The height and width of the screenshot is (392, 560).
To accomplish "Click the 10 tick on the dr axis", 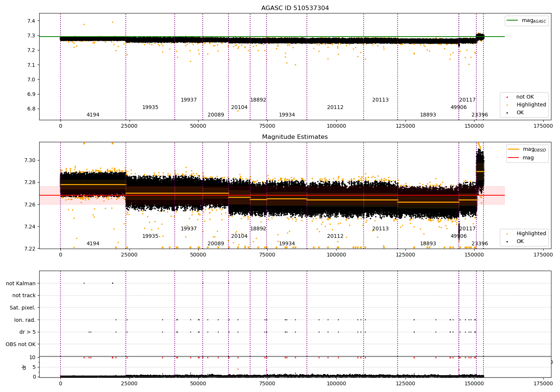I will [32, 357].
